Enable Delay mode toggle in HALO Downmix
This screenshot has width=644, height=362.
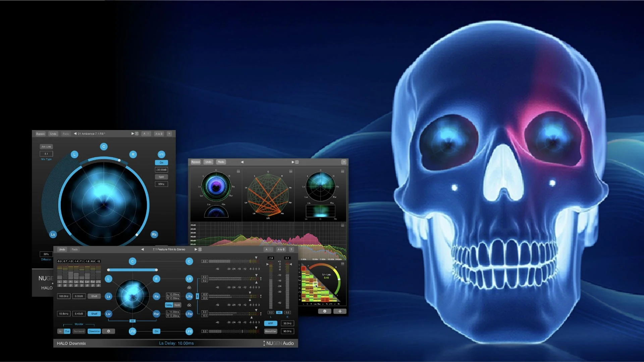point(169,305)
